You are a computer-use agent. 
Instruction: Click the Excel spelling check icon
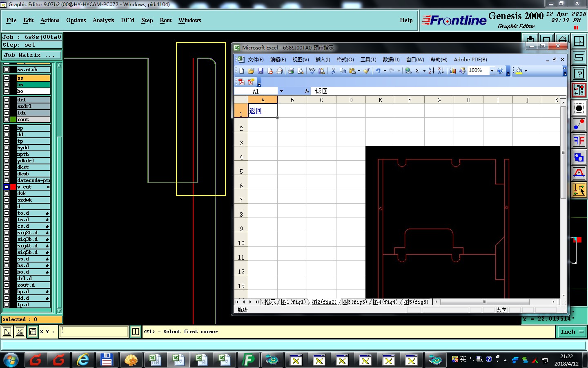coord(312,71)
